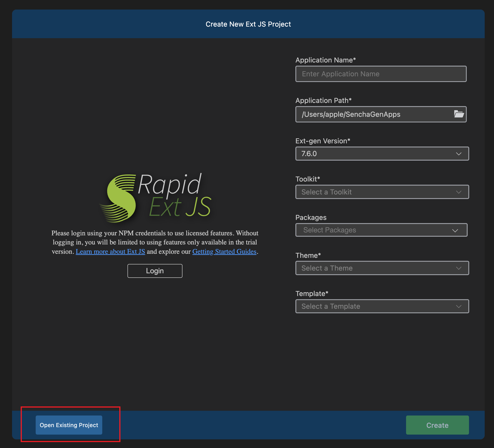
Task: Click the folder browse icon in Application Path
Action: coord(459,114)
